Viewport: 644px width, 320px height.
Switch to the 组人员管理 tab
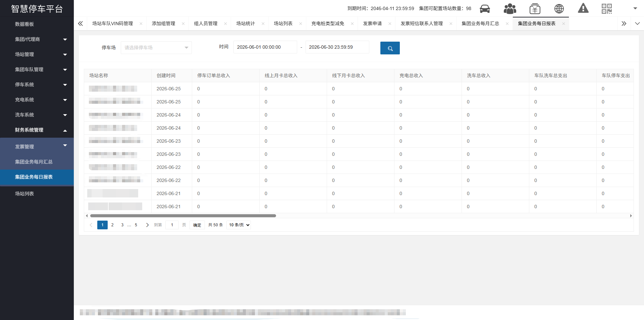click(x=206, y=24)
